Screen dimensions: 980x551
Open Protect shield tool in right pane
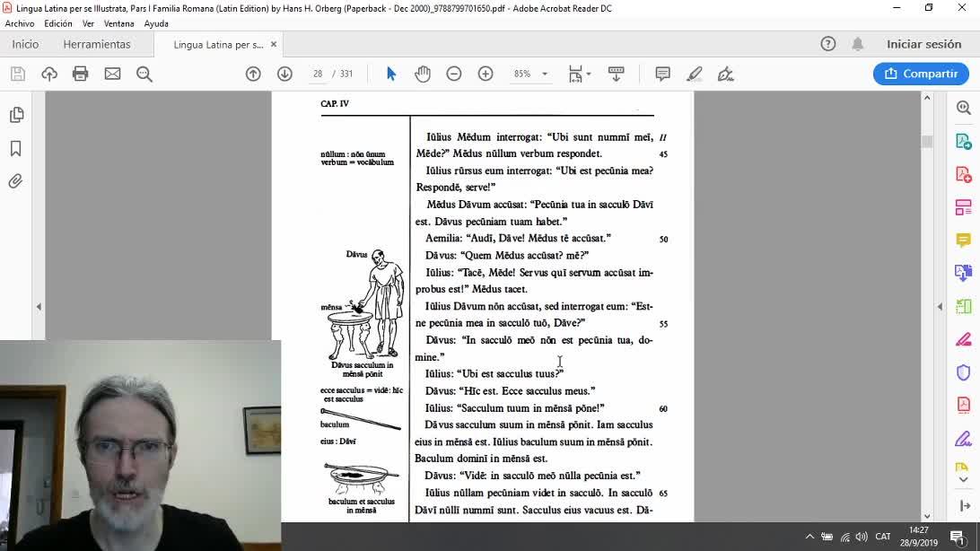point(964,372)
